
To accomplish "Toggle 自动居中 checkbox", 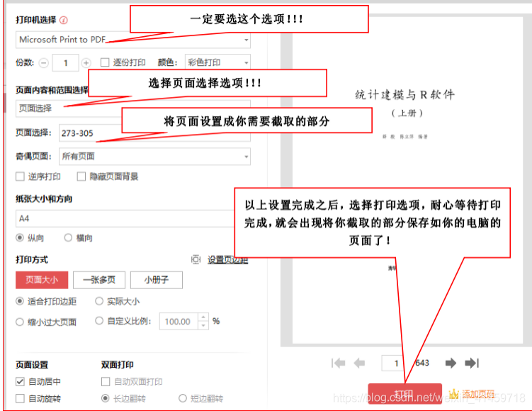I will pyautogui.click(x=20, y=382).
